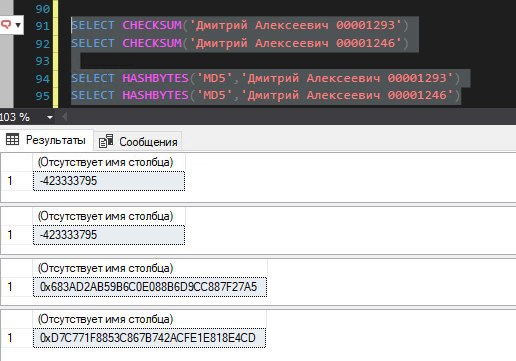Click column header of second result grid
The height and width of the screenshot is (361, 516).
pyautogui.click(x=109, y=216)
